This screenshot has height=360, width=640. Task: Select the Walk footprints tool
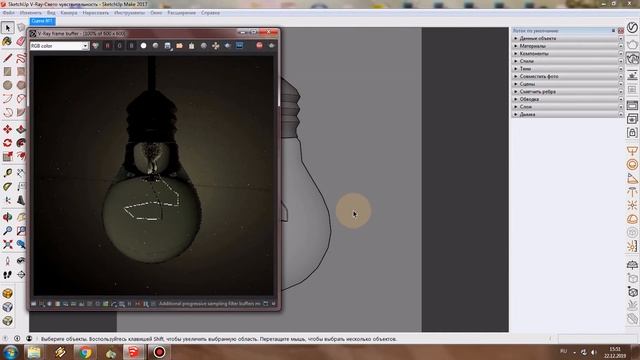pyautogui.click(x=7, y=275)
